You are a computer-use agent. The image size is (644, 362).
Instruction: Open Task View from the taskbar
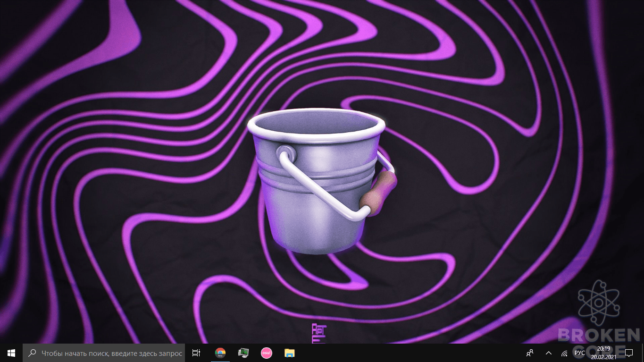(x=196, y=353)
